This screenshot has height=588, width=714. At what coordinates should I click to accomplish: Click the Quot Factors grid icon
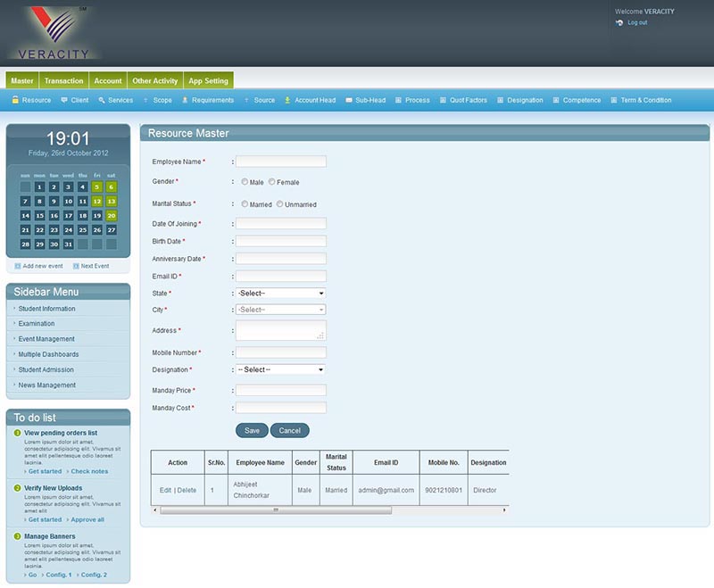443,100
